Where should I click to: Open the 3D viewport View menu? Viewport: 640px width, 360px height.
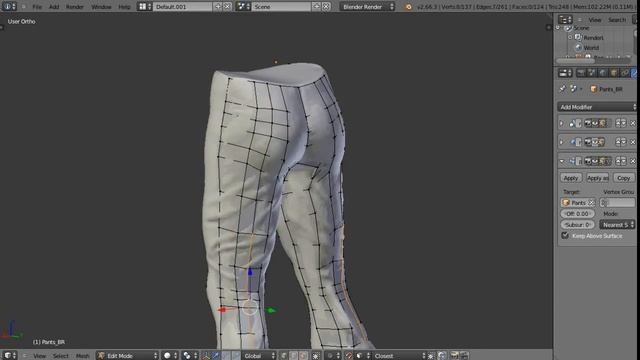tap(40, 356)
